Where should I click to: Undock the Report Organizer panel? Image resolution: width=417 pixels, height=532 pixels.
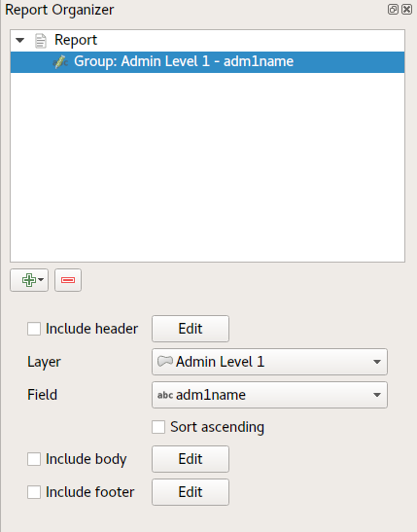(393, 9)
